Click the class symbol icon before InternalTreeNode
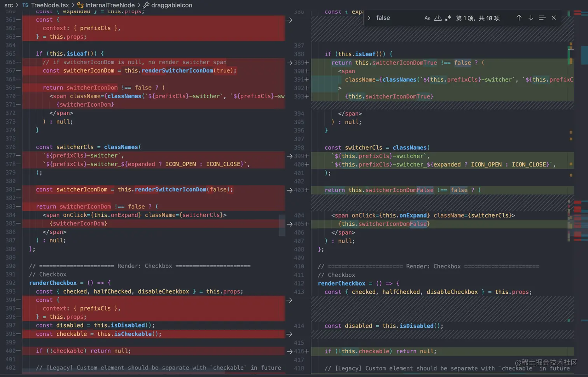This screenshot has height=377, width=588. pyautogui.click(x=80, y=5)
